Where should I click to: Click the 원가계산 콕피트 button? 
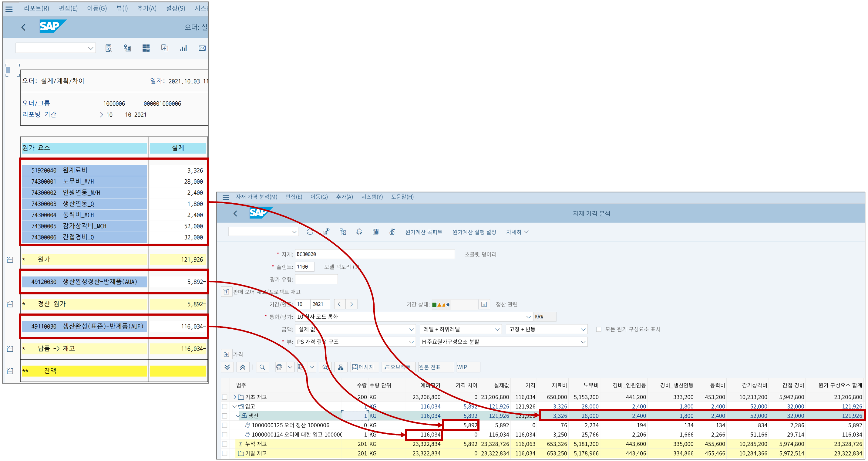424,232
